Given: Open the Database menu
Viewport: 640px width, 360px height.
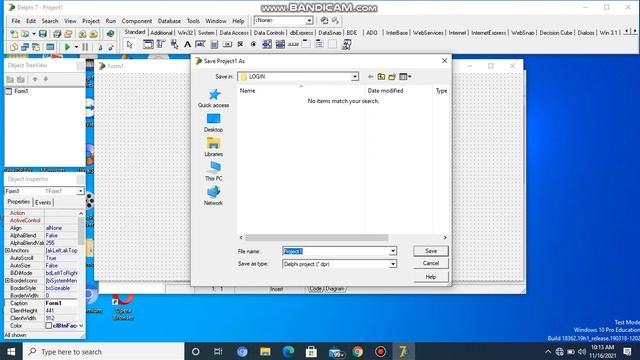Looking at the screenshot, I should 169,21.
